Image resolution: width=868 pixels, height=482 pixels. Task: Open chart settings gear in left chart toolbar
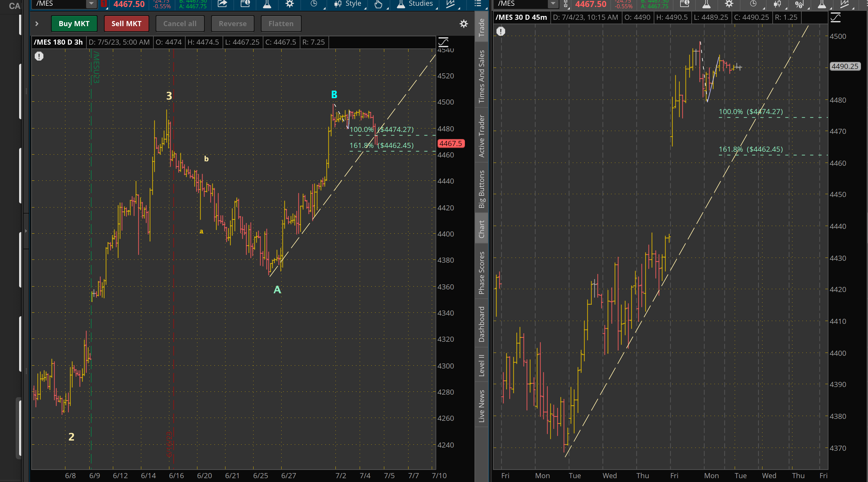pos(290,4)
